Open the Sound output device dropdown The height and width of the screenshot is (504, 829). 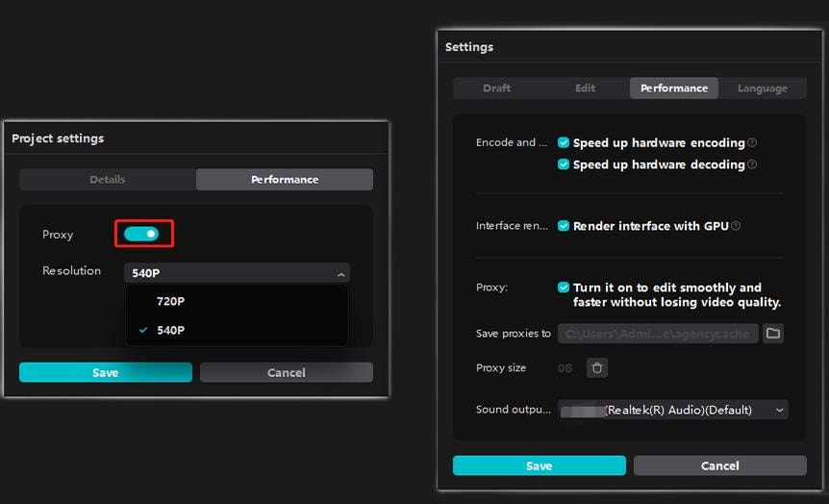tap(673, 410)
